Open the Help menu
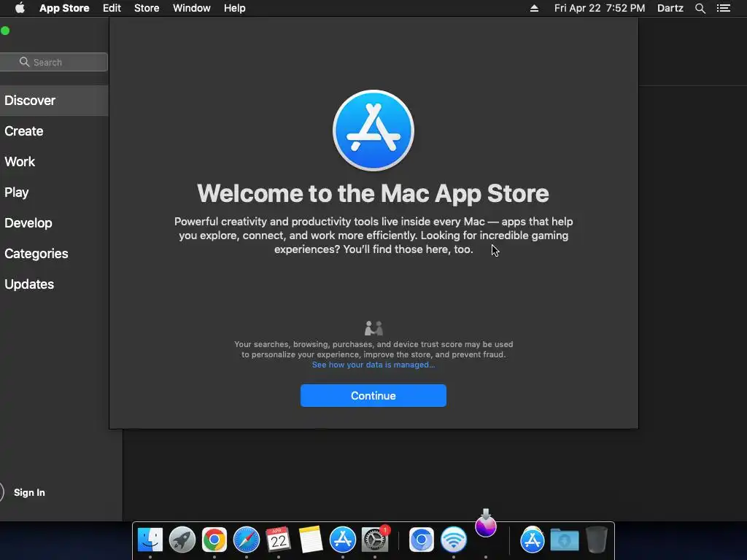The height and width of the screenshot is (560, 747). pyautogui.click(x=235, y=8)
